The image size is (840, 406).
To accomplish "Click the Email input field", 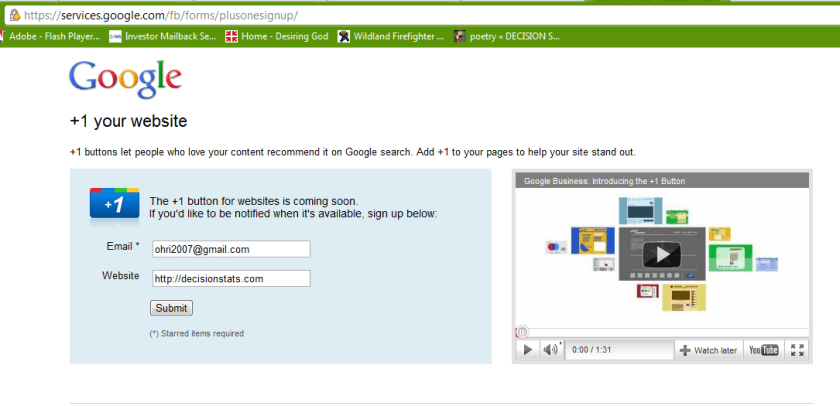I will click(230, 249).
